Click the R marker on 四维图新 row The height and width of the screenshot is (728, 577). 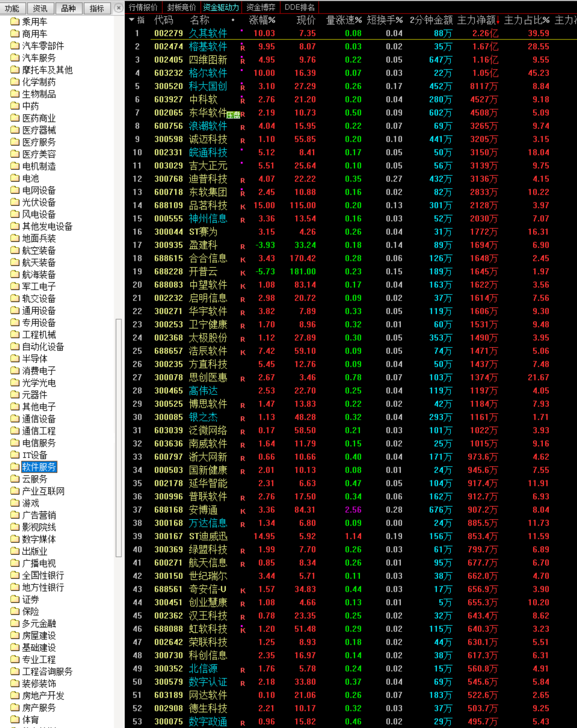pos(243,61)
